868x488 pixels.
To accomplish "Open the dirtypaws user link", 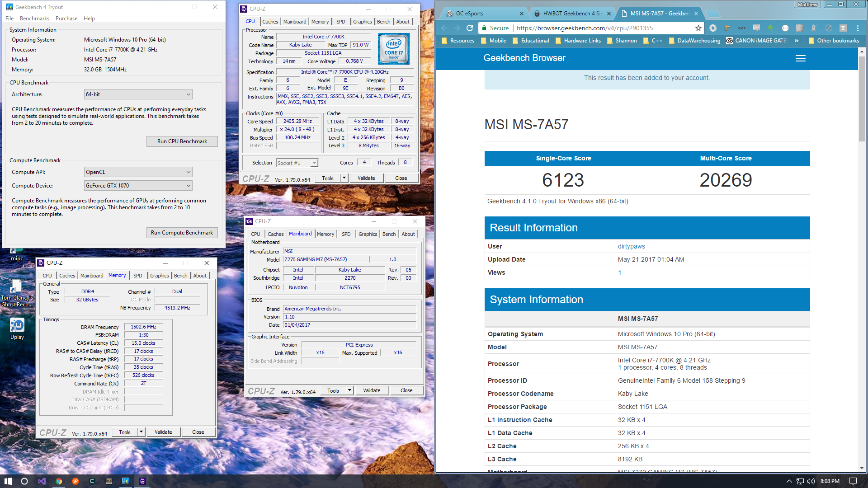I will coord(632,246).
